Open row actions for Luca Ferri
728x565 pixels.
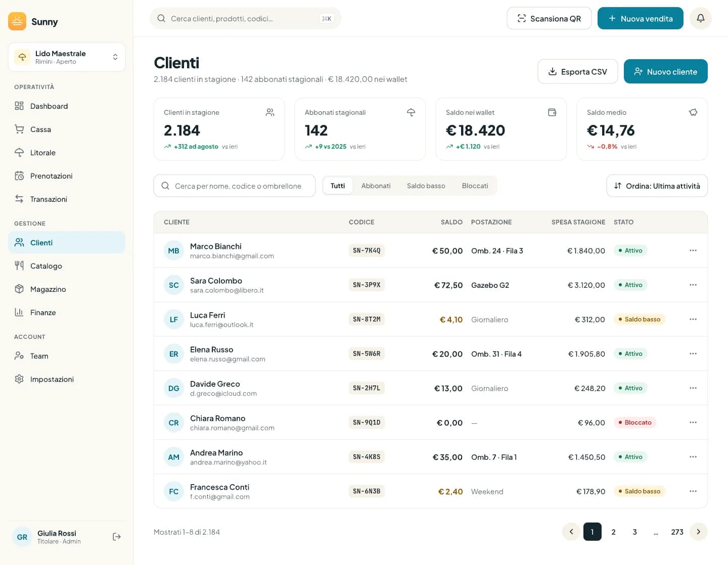pyautogui.click(x=693, y=319)
